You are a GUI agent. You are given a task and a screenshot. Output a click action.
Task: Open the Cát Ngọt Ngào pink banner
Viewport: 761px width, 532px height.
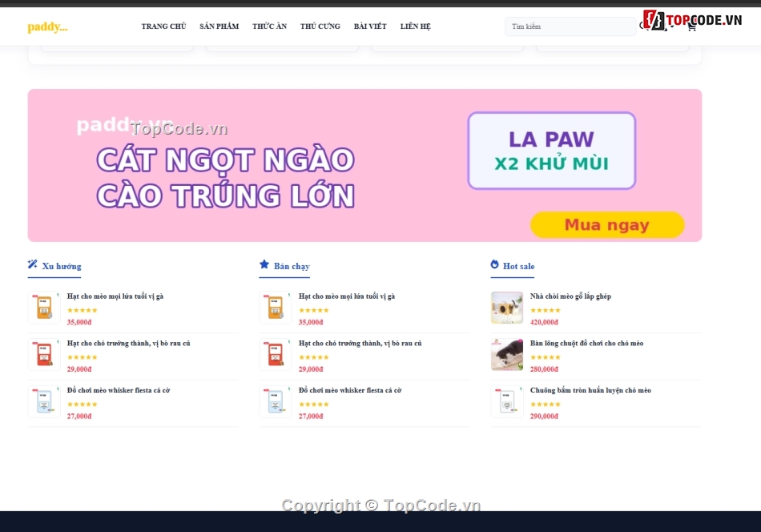point(364,165)
